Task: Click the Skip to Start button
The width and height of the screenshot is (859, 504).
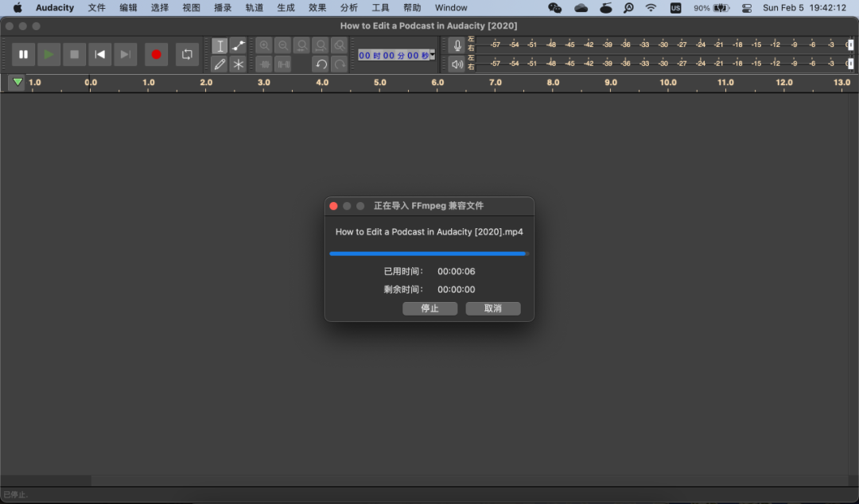Action: (x=99, y=54)
